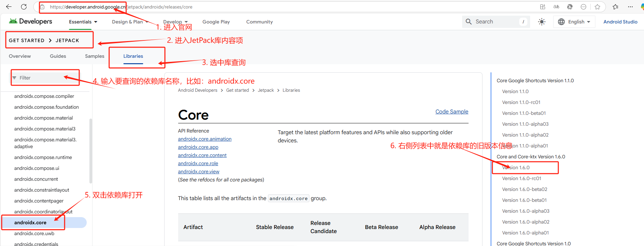This screenshot has width=644, height=246.
Task: Toggle the light/dark theme sun icon
Action: [x=542, y=22]
